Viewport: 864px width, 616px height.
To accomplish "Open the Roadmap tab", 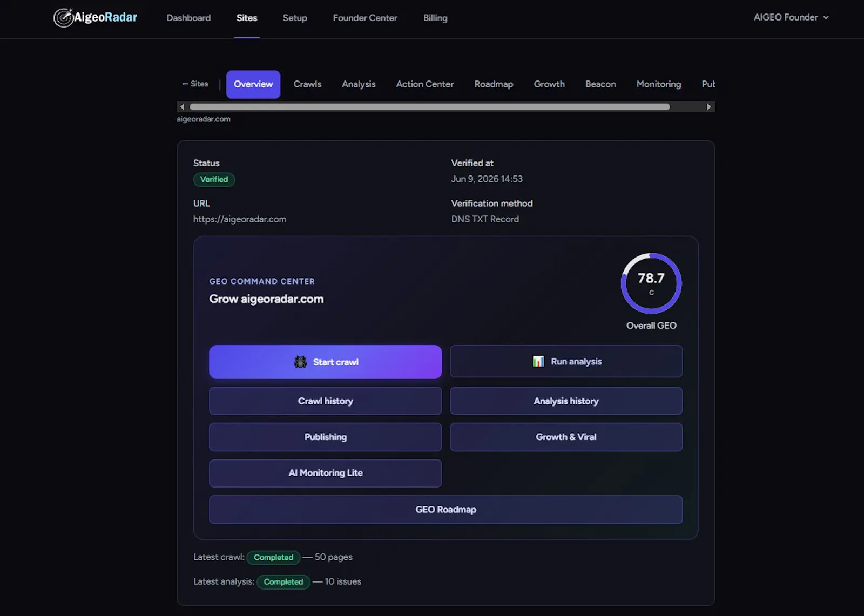I will coord(494,84).
